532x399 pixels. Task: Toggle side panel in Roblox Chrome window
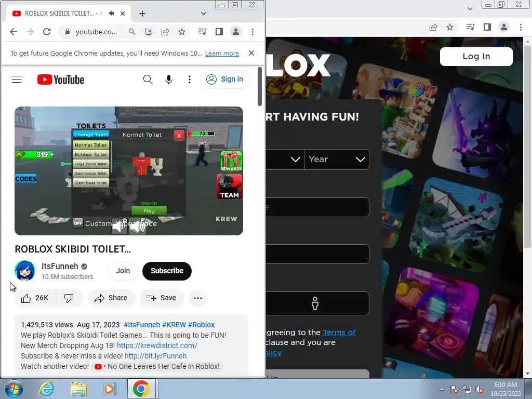pos(487,27)
